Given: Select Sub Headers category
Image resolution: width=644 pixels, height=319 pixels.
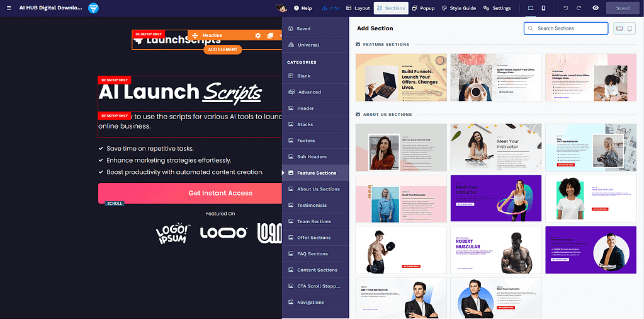Looking at the screenshot, I should coord(315,156).
